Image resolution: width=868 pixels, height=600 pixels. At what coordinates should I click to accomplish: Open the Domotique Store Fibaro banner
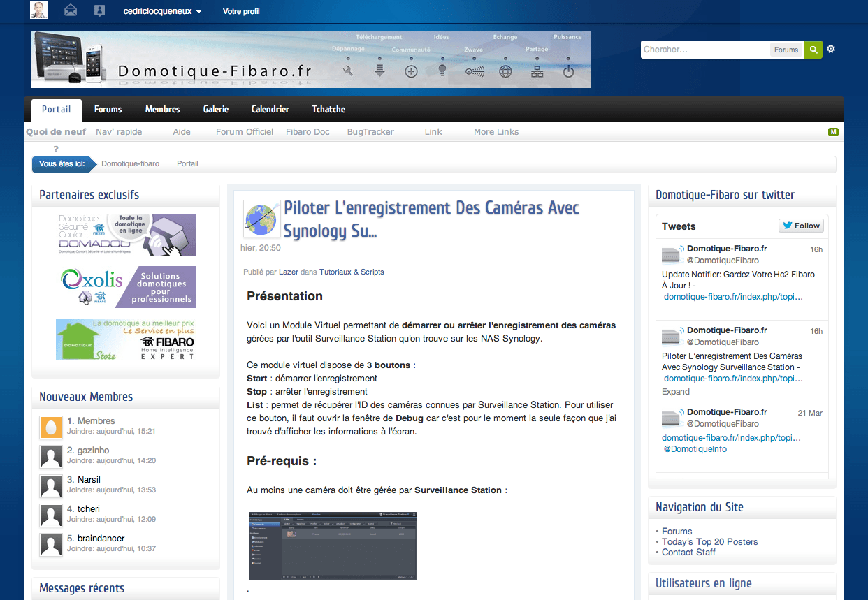coord(126,339)
